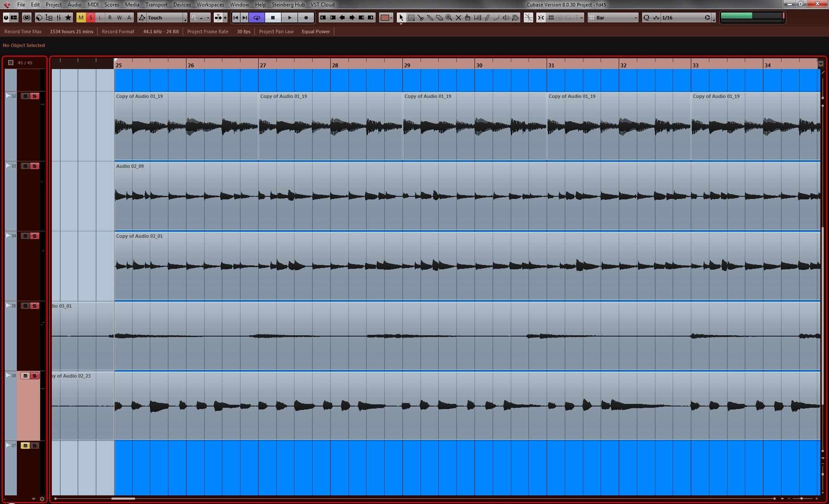
Task: Select the Erase tool
Action: (440, 18)
